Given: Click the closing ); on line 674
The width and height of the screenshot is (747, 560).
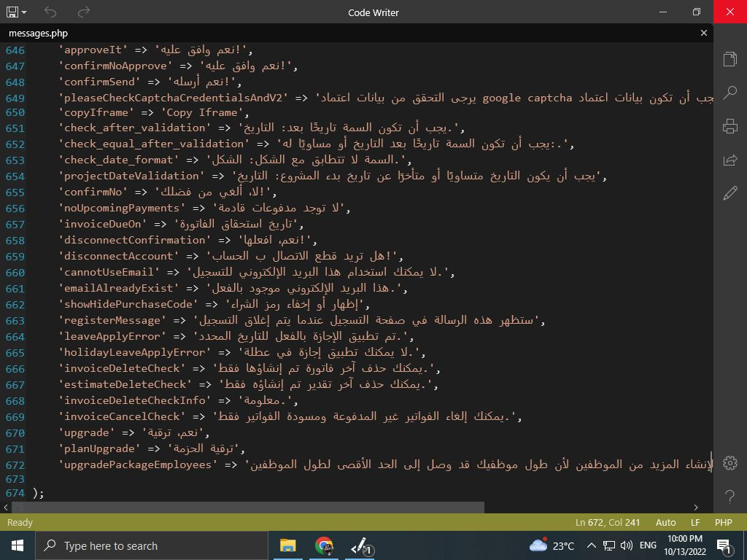Looking at the screenshot, I should 38,493.
